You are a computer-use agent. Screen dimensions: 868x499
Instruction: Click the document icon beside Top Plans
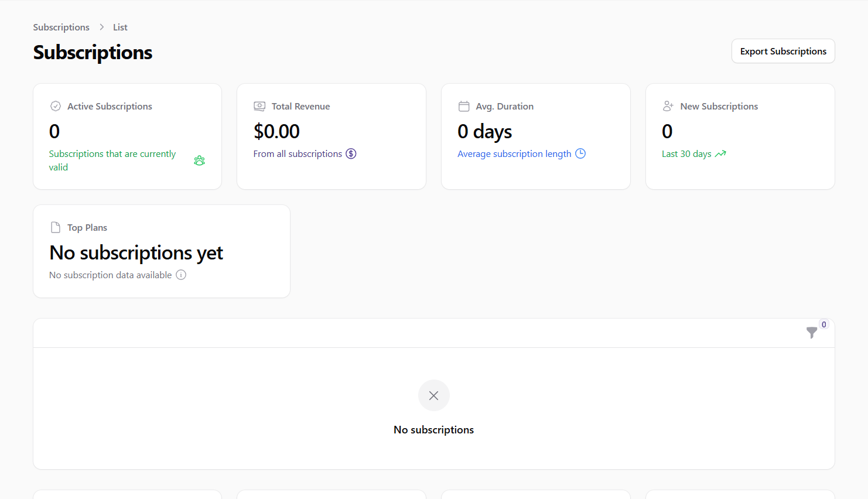coord(56,227)
